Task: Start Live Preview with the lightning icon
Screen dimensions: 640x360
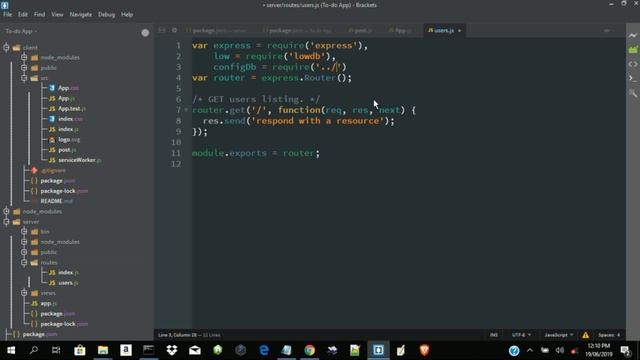Action: pos(633,35)
